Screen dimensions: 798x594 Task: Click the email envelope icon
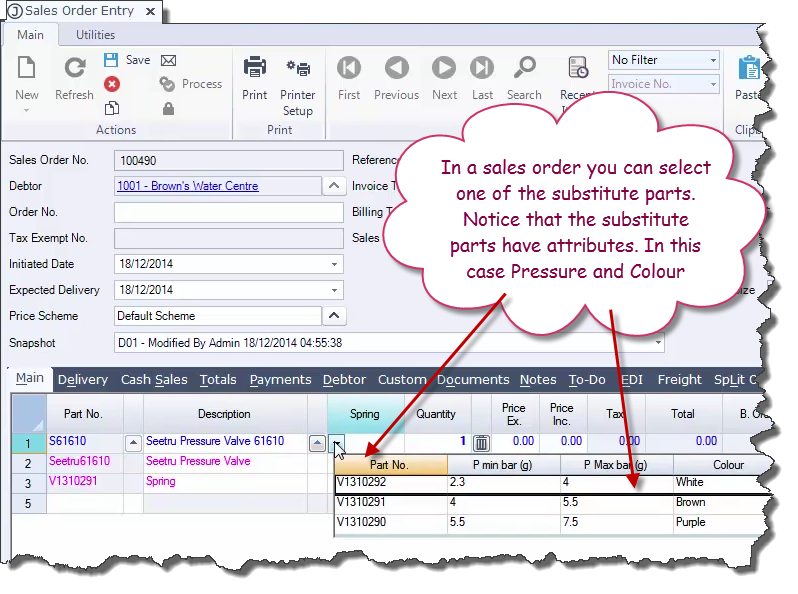(x=168, y=61)
